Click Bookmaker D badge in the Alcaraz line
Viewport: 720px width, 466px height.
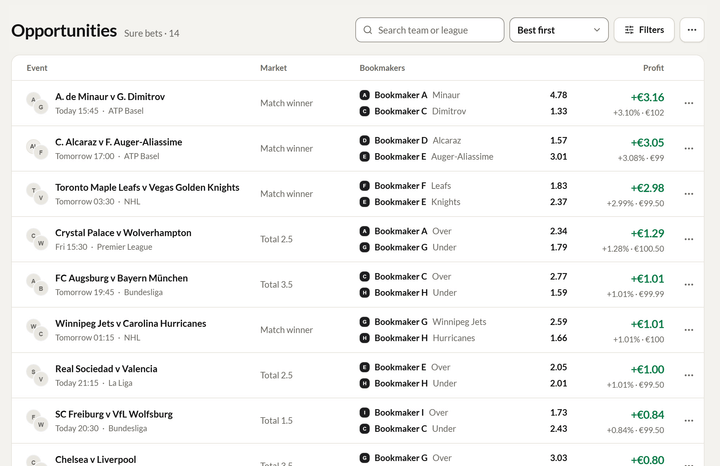[365, 140]
